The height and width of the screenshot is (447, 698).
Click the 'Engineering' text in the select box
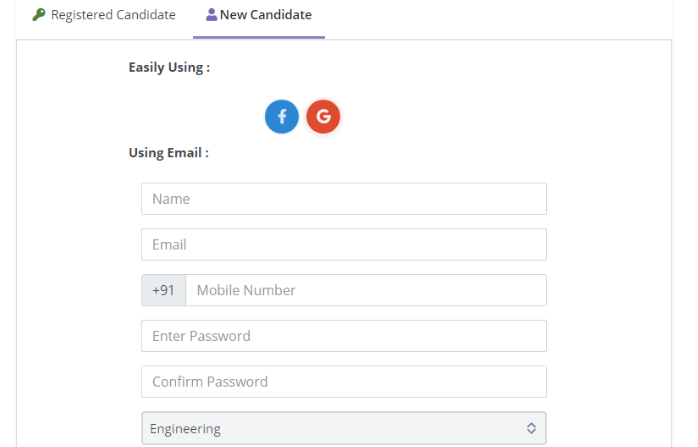pos(185,429)
